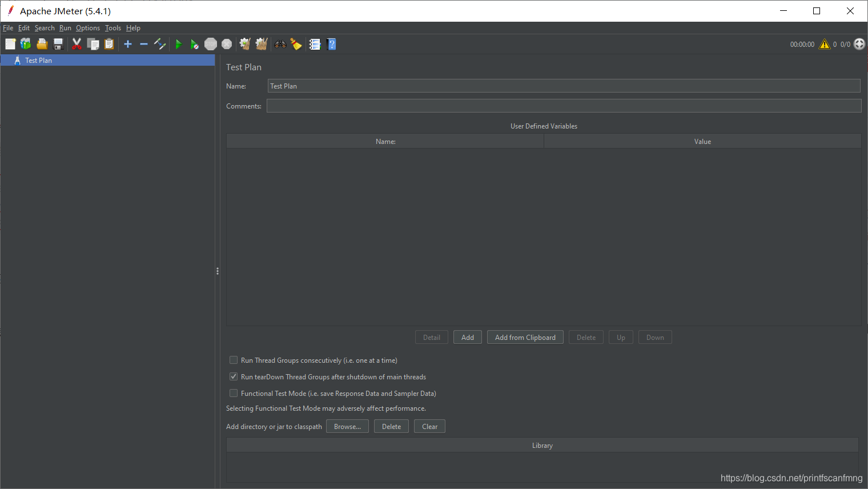Open the Edit menu
Image resolution: width=868 pixels, height=489 pixels.
24,28
